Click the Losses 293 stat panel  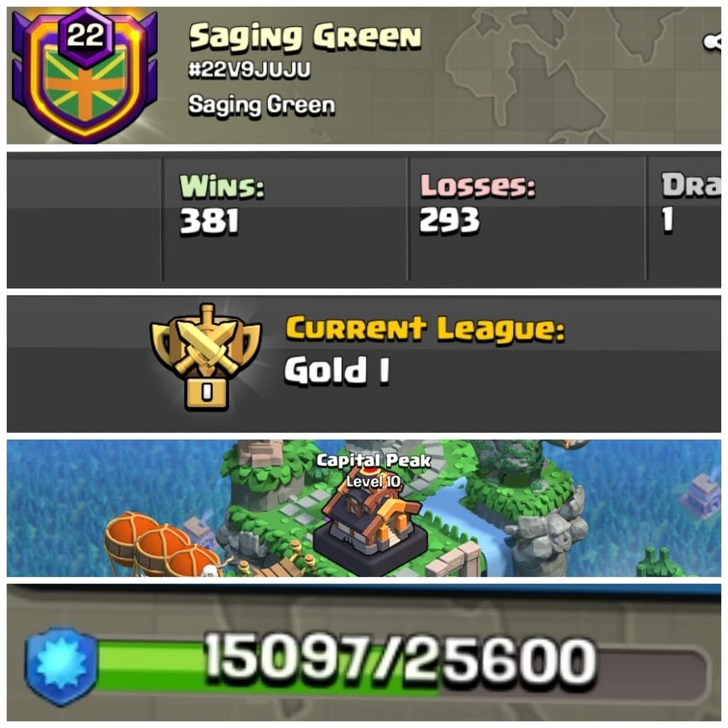tap(527, 219)
